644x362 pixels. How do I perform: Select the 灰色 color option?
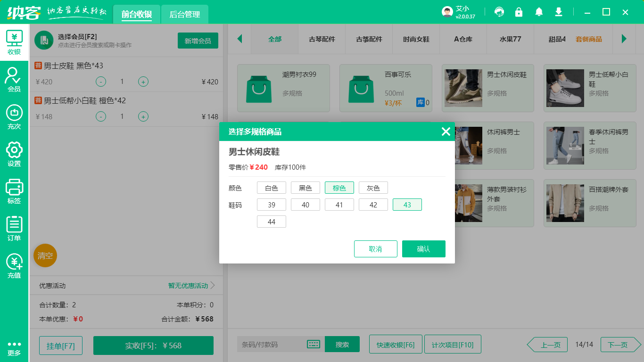coord(373,188)
